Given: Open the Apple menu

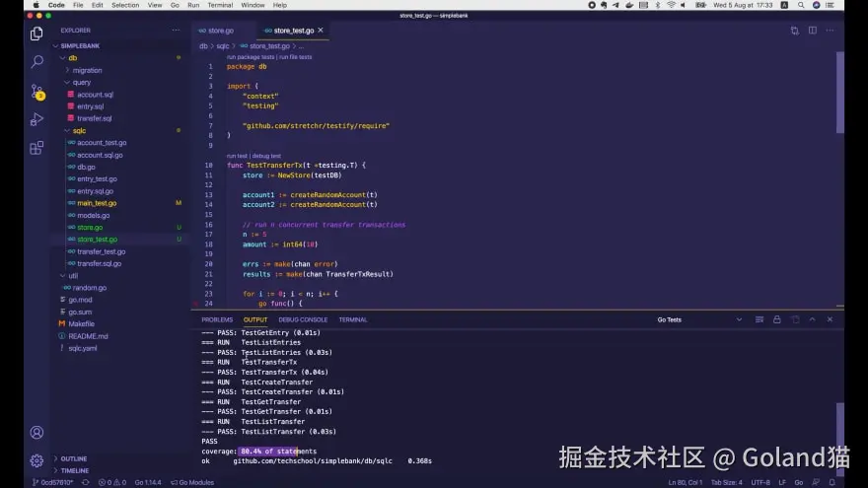Looking at the screenshot, I should (x=36, y=5).
